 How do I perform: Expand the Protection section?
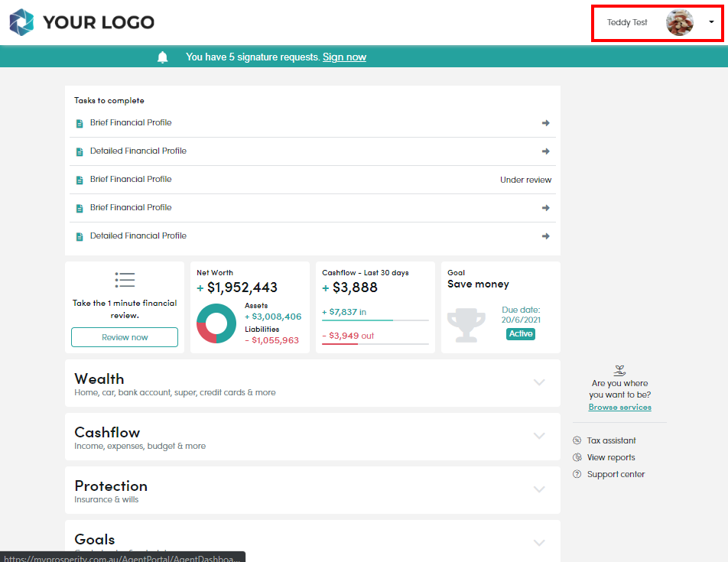point(540,489)
